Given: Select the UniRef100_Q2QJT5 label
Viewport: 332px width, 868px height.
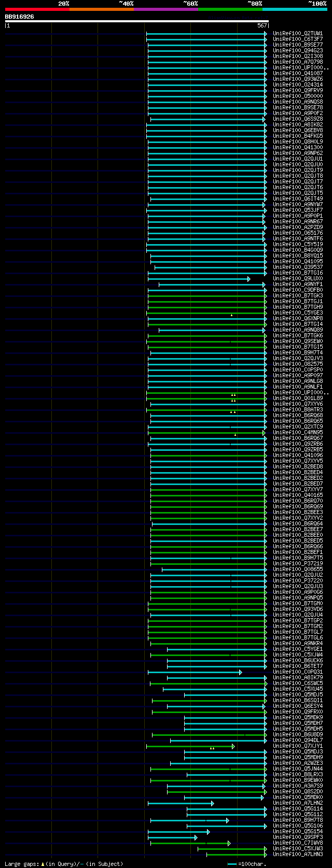Looking at the screenshot, I should 298,193.
